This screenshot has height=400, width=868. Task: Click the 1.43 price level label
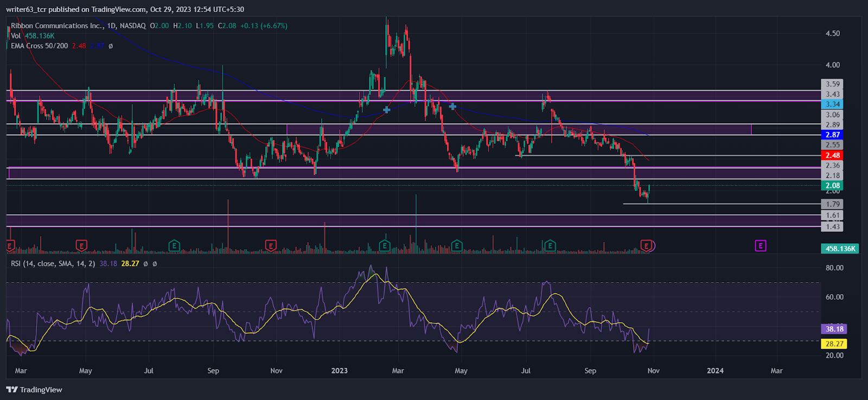[x=833, y=227]
